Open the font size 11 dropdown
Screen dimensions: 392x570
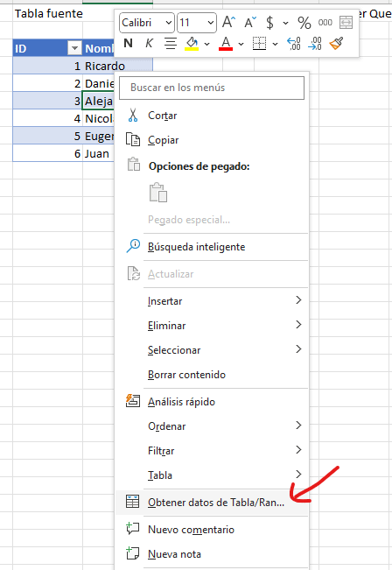(x=197, y=23)
